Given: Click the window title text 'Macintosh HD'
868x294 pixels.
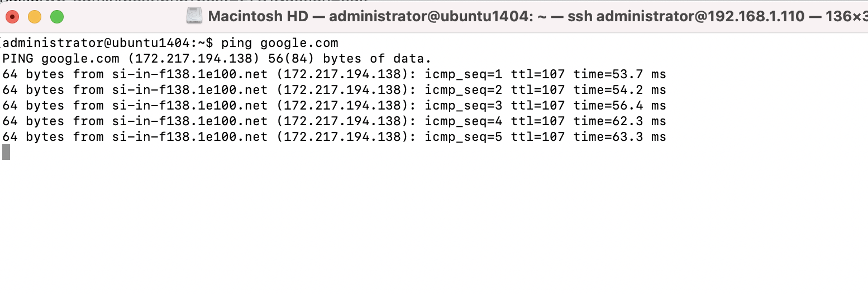Looking at the screenshot, I should 258,17.
